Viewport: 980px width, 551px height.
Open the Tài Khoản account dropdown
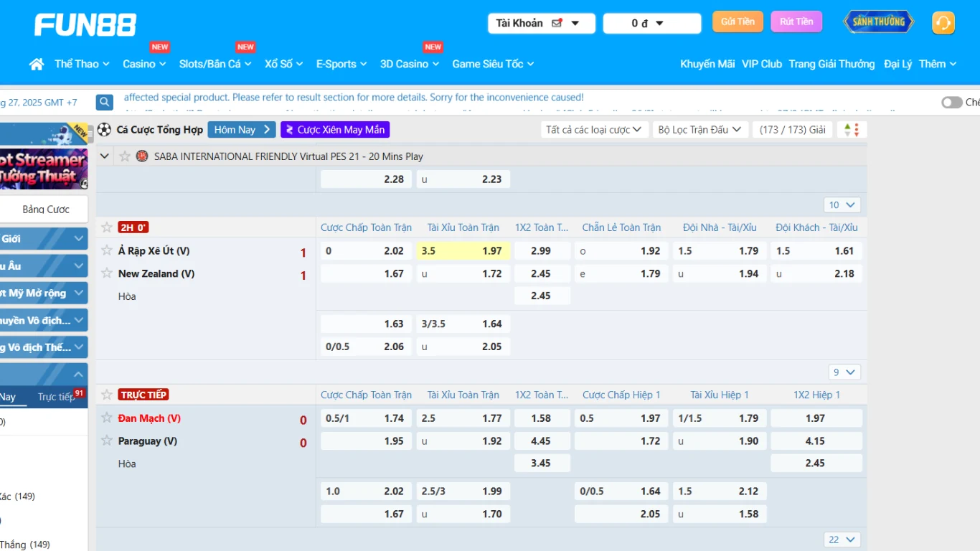(x=541, y=23)
